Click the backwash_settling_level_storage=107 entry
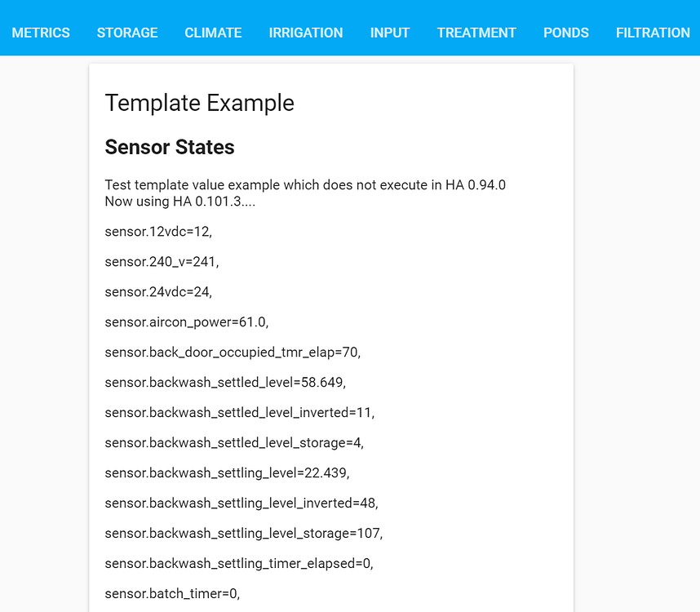 pyautogui.click(x=244, y=533)
